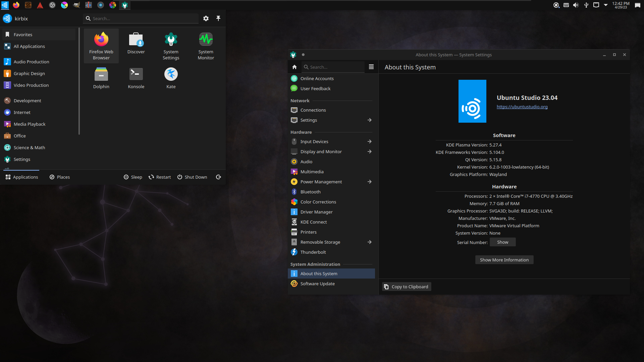
Task: Open Color Corrections settings
Action: pos(331,202)
